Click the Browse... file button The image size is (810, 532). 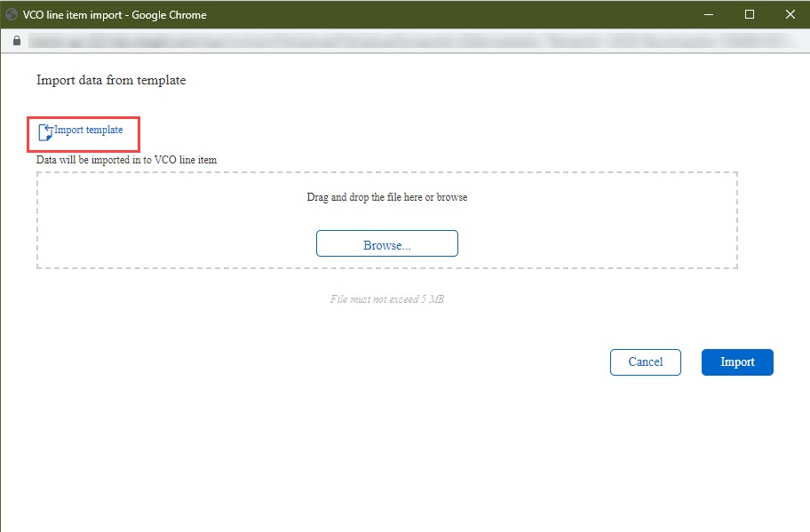click(x=387, y=243)
